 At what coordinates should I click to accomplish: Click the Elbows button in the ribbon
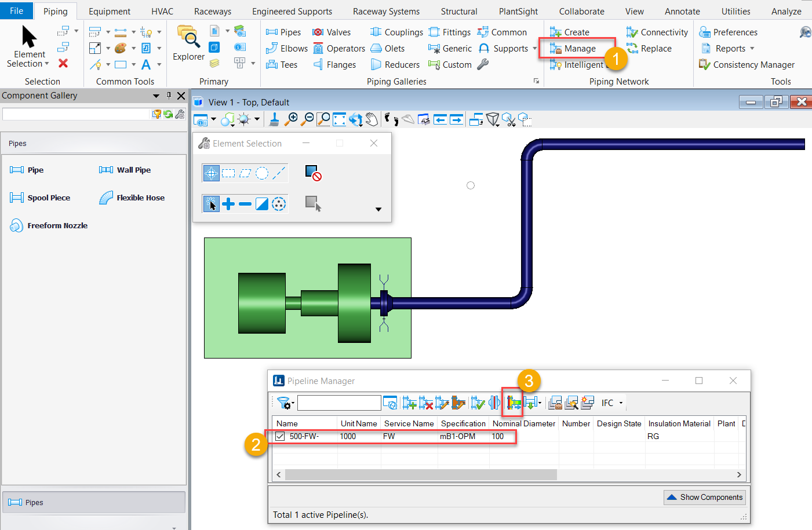[287, 49]
